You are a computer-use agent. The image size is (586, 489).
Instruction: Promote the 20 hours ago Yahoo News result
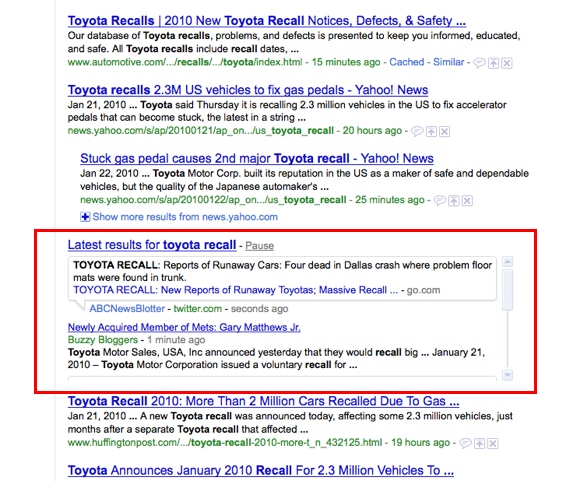click(431, 131)
